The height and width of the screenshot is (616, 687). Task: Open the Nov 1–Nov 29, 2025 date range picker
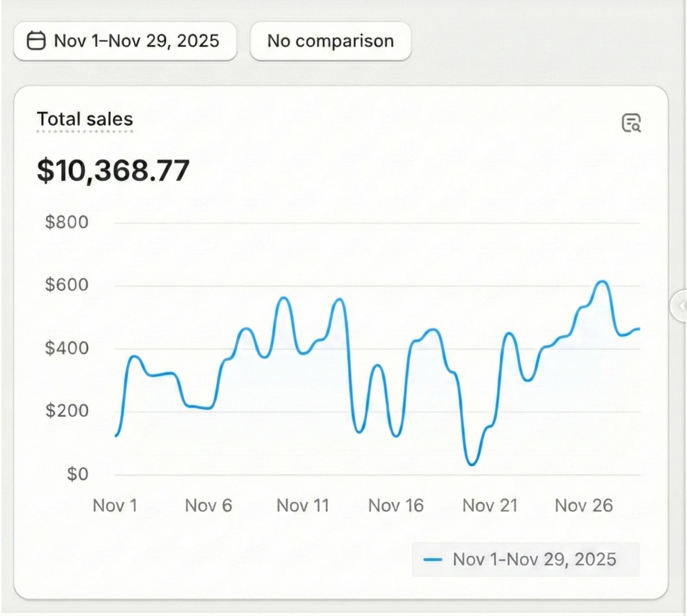(x=125, y=41)
